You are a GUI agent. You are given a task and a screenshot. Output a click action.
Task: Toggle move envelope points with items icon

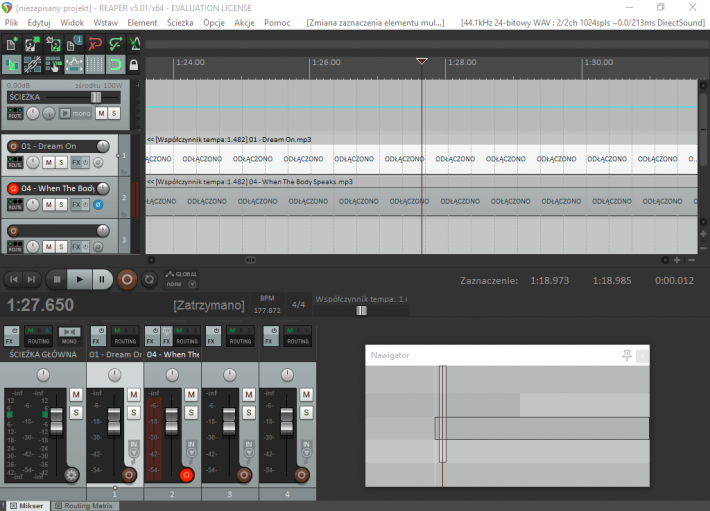[74, 65]
